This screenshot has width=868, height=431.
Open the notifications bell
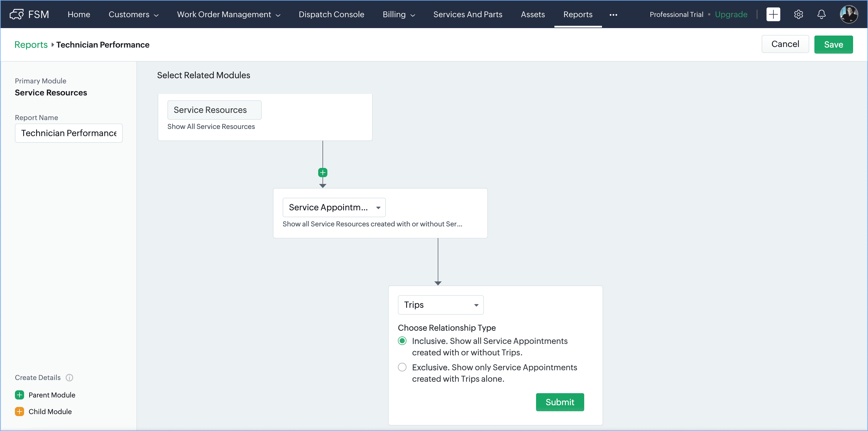pos(821,14)
